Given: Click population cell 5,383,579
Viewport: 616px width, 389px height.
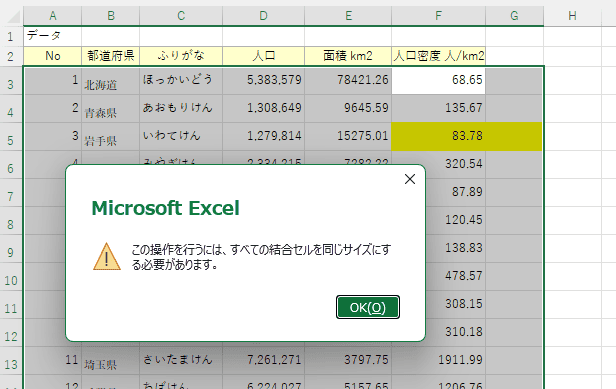Looking at the screenshot, I should 264,81.
